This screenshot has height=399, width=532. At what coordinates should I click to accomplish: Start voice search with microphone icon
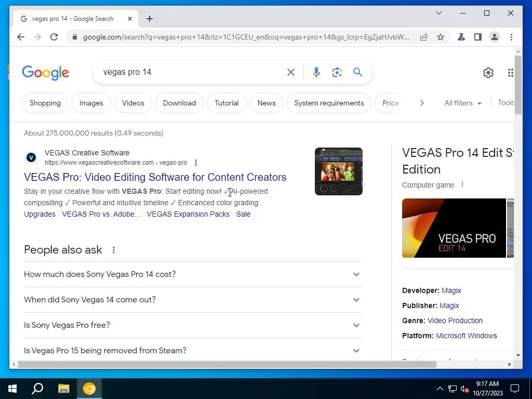[316, 72]
